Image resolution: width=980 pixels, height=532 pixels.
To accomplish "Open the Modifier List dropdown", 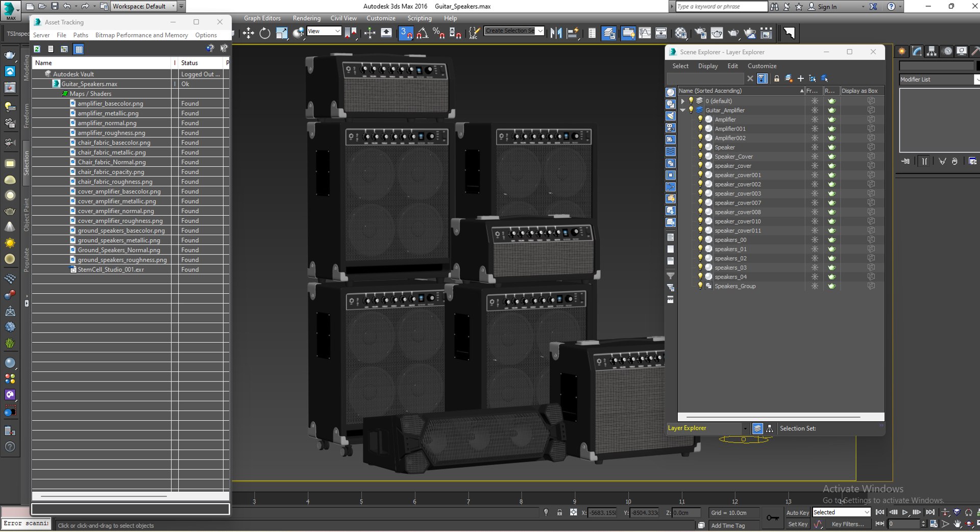I will (x=939, y=79).
